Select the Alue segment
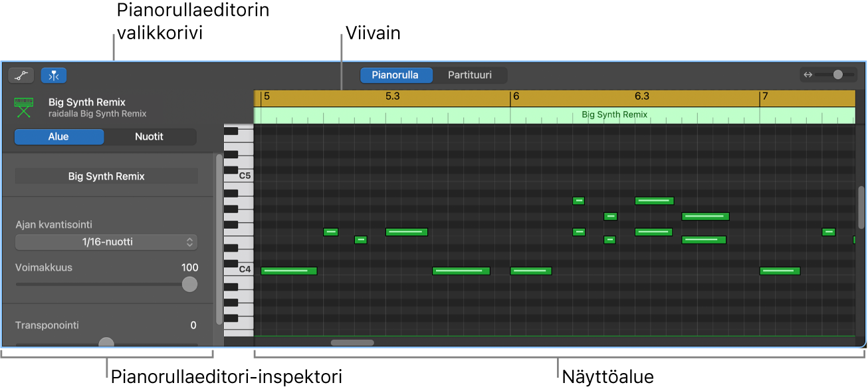Viewport: 868px width, 391px height. click(58, 136)
